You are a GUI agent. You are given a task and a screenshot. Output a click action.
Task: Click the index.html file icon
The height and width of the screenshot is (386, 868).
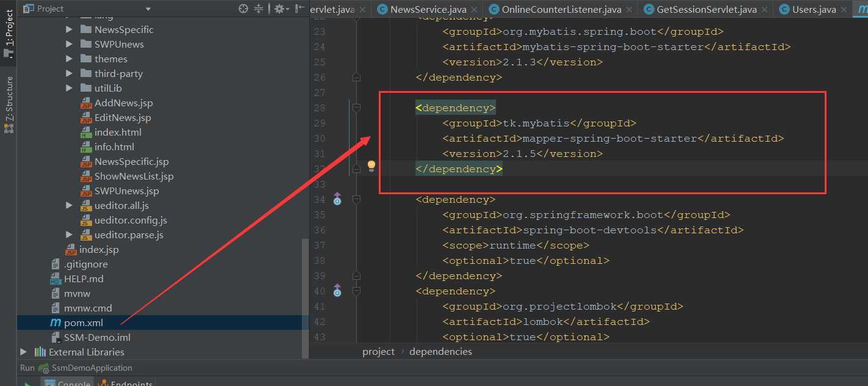[x=86, y=133]
